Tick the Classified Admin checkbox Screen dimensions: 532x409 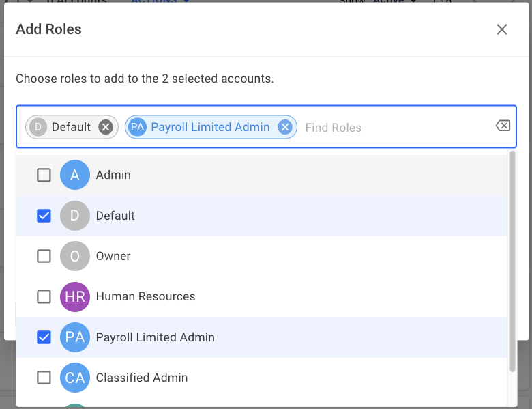(x=44, y=378)
